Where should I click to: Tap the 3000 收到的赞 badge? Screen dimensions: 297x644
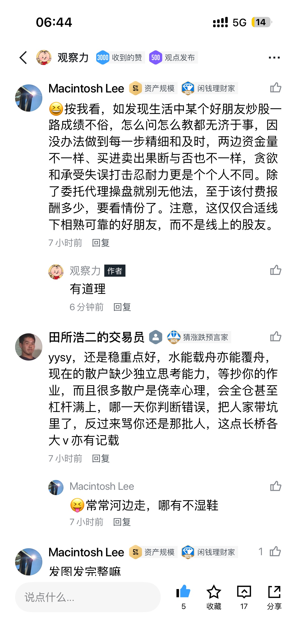(x=120, y=58)
